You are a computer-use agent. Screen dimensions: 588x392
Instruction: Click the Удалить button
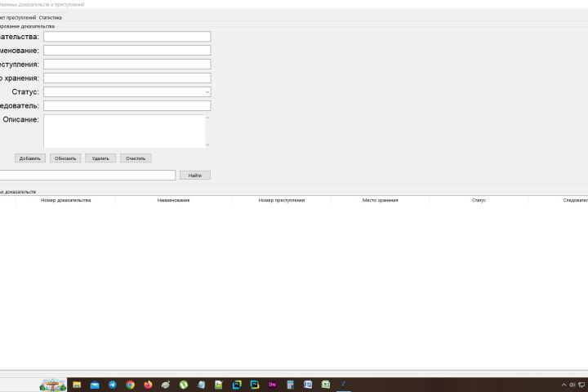pyautogui.click(x=100, y=158)
